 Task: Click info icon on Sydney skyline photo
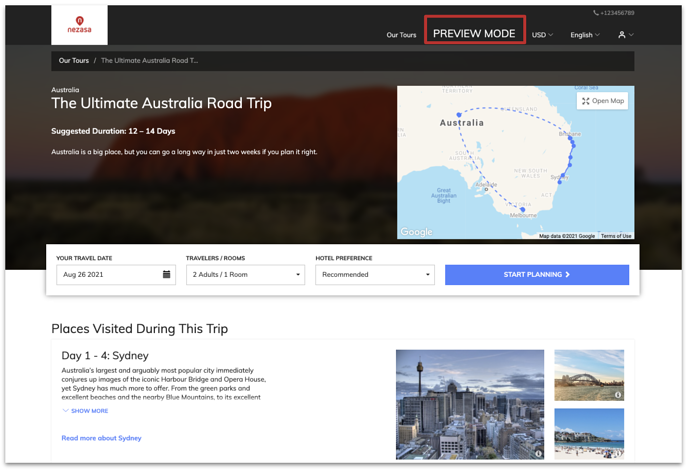tap(538, 453)
